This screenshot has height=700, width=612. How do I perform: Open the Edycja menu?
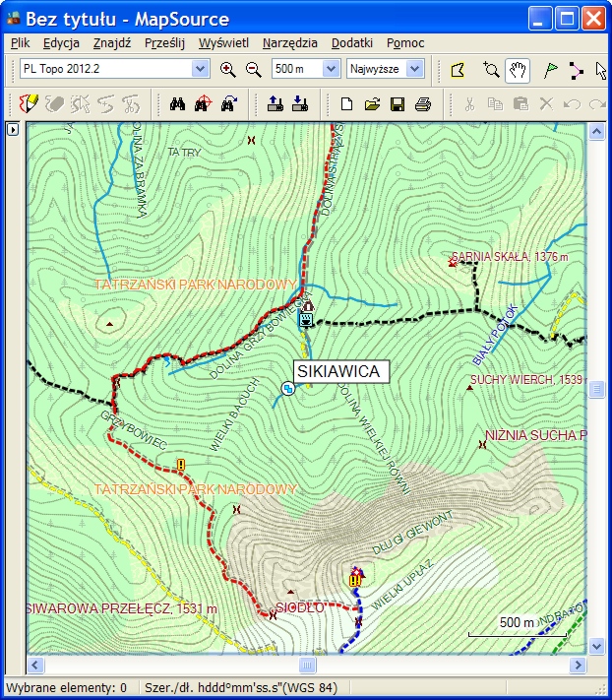click(61, 43)
